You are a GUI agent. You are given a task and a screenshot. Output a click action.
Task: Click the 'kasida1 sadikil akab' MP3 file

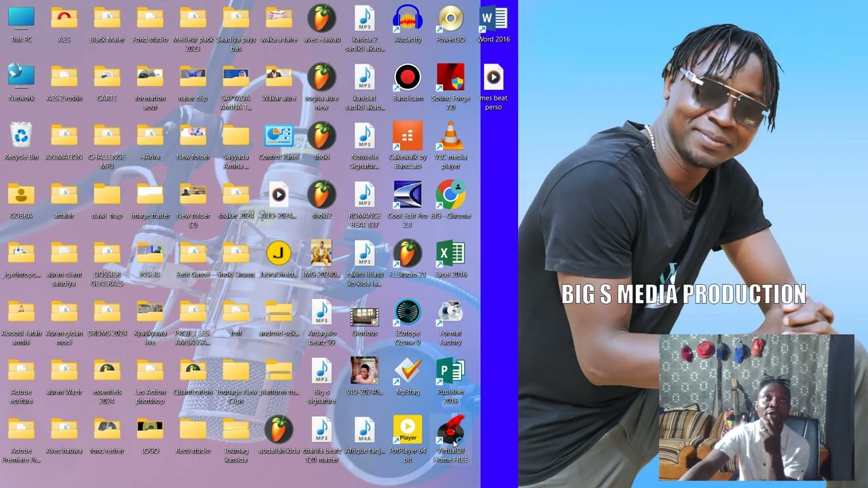365,77
